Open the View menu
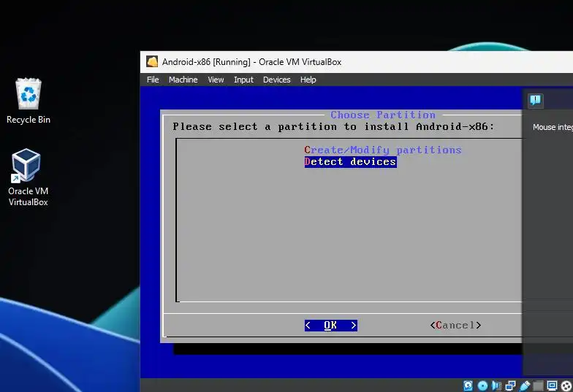The image size is (573, 392). point(216,80)
